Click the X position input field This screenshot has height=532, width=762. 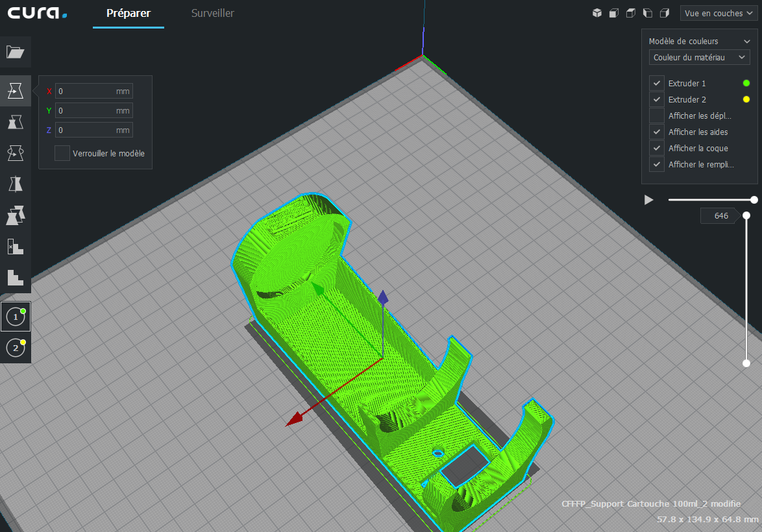tap(94, 91)
